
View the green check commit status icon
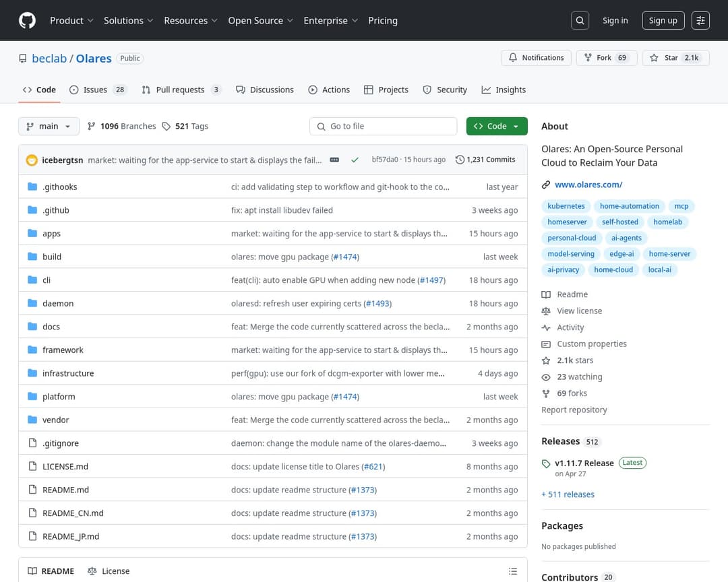[x=355, y=160]
